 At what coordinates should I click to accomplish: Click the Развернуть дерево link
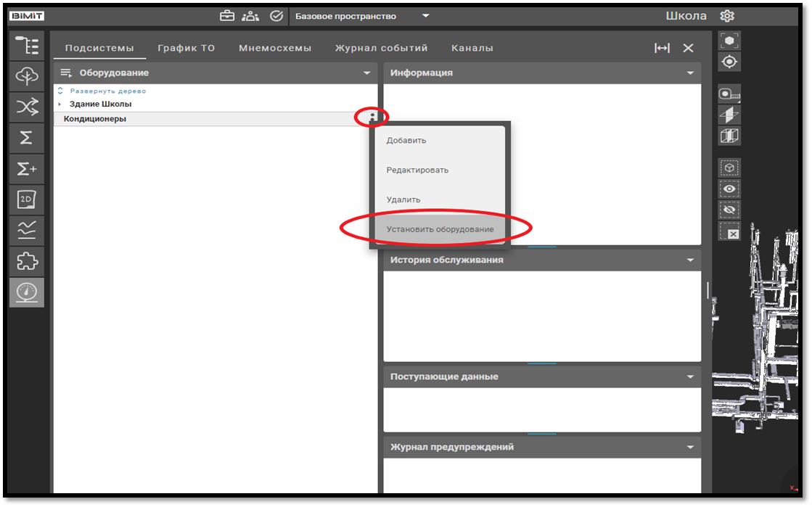coord(107,91)
